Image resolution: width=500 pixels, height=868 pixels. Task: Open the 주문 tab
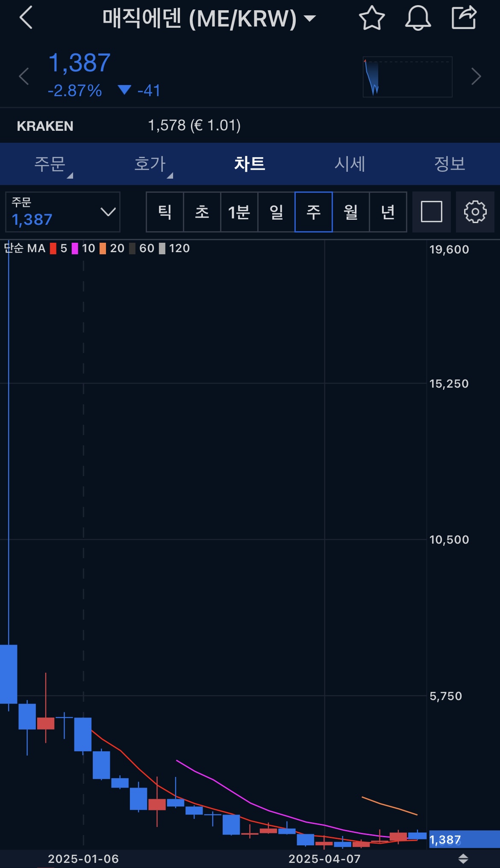click(x=50, y=164)
